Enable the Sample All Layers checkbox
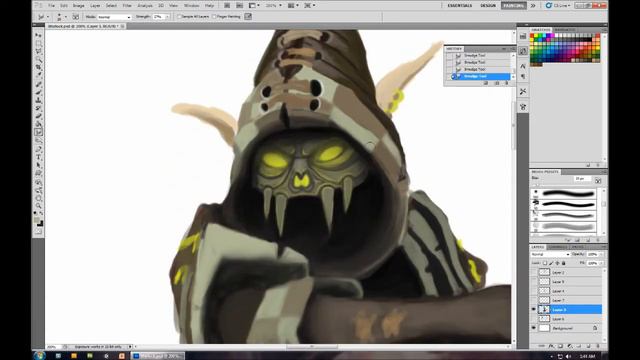This screenshot has height=360, width=640. point(179,17)
